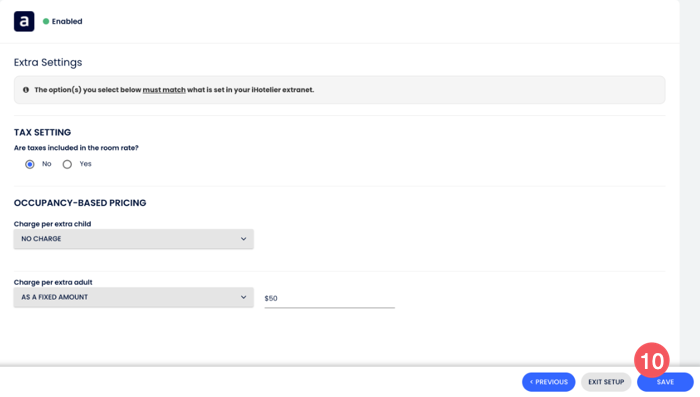Click the "must match" underlined link
This screenshot has height=397, width=700.
[164, 90]
